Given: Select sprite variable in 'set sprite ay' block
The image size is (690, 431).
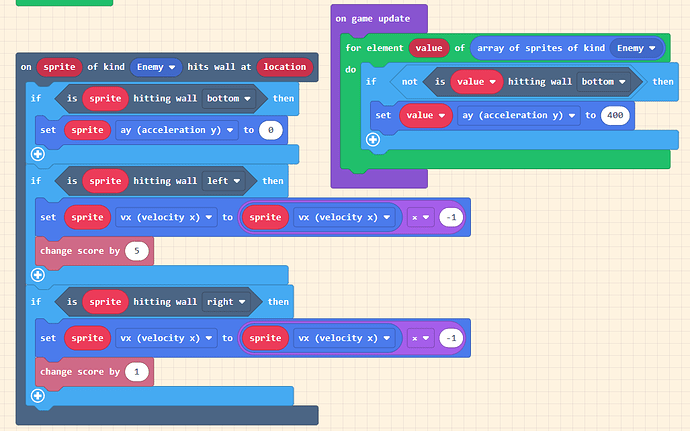Looking at the screenshot, I should [88, 130].
